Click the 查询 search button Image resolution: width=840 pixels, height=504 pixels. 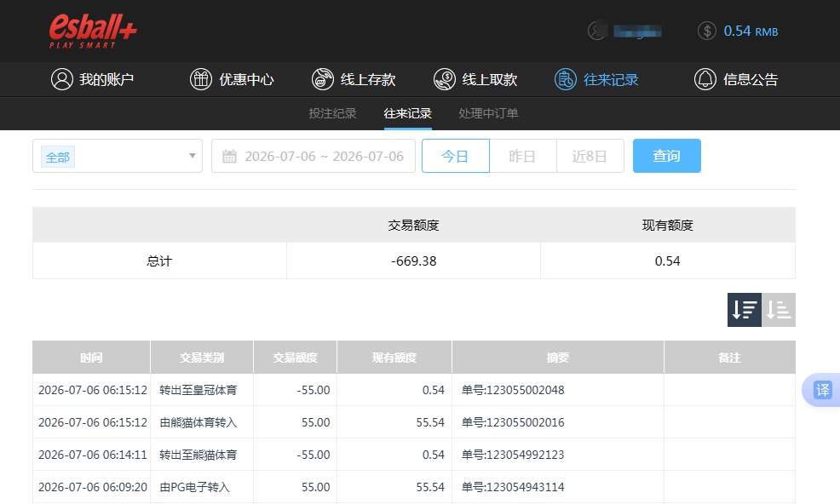(666, 156)
